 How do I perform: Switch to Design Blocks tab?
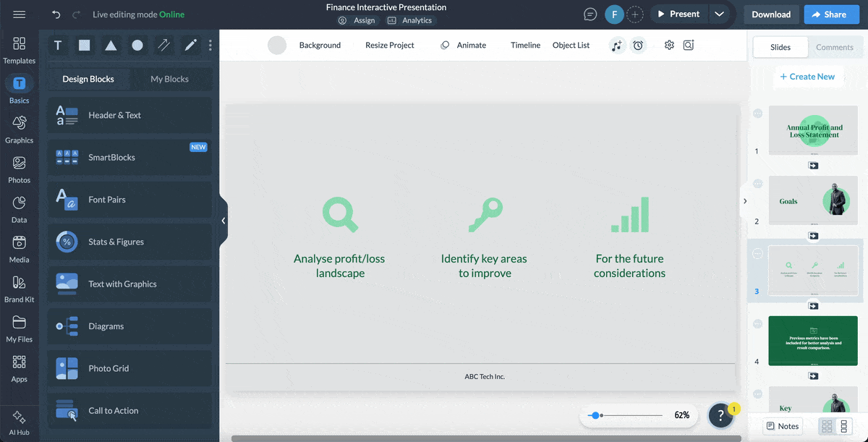tap(88, 79)
